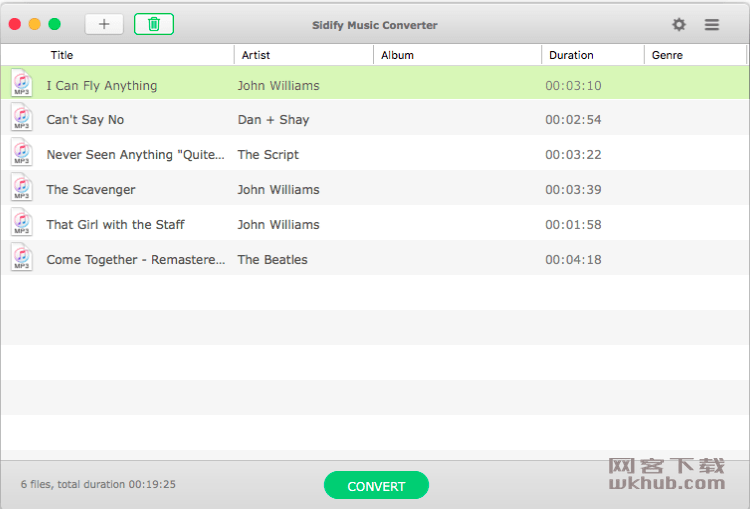Image resolution: width=750 pixels, height=509 pixels.
Task: Select the track Come Together - Remastere...
Action: tap(136, 259)
